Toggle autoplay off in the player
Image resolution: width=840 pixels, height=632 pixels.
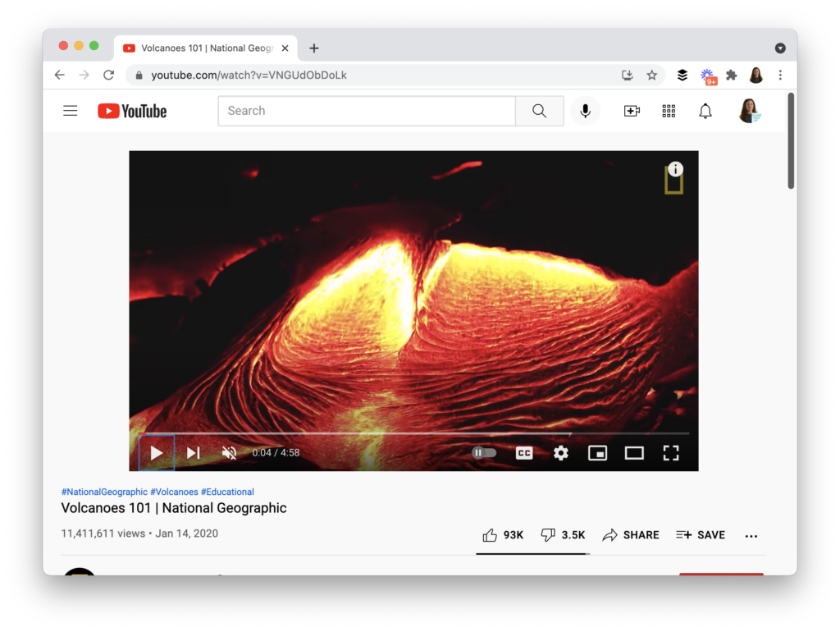pos(484,452)
